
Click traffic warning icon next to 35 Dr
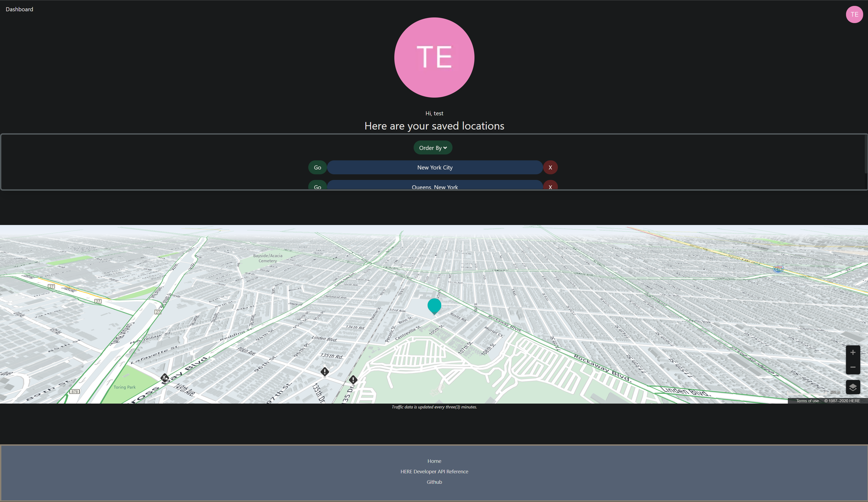coord(353,380)
